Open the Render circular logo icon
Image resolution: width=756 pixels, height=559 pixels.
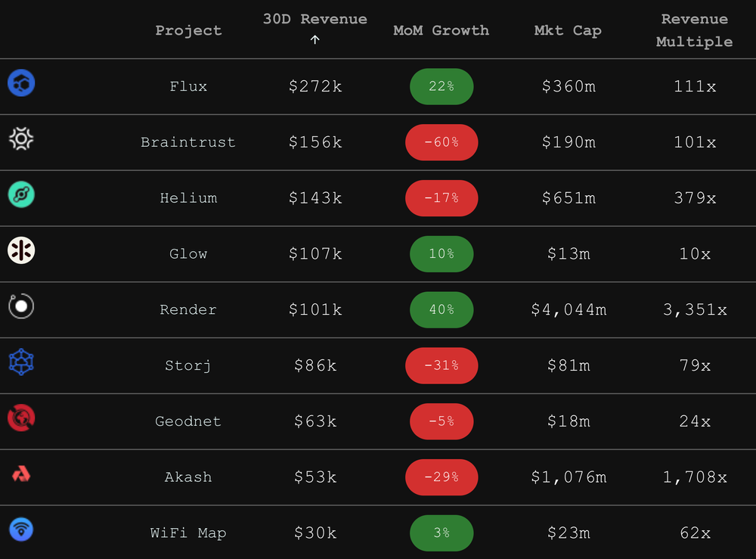pyautogui.click(x=21, y=306)
